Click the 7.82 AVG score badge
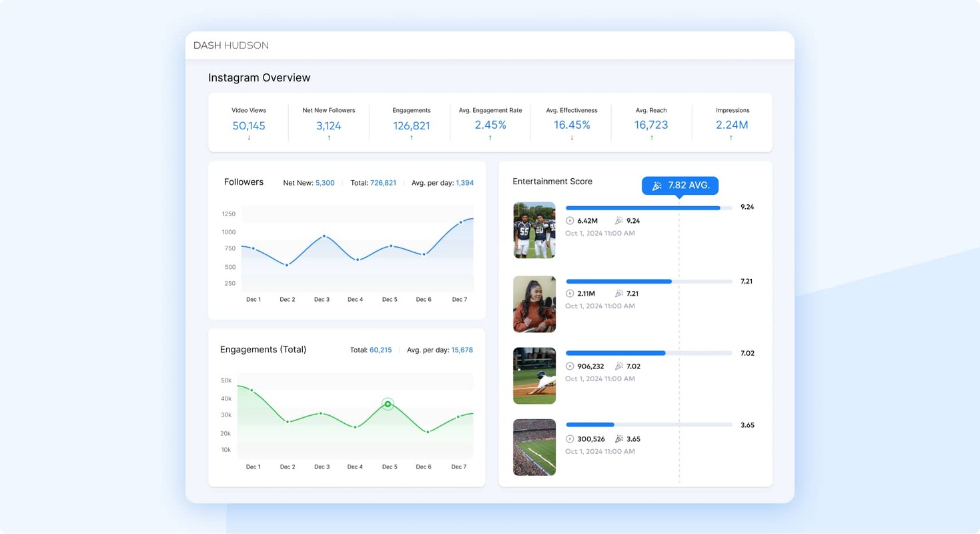Image resolution: width=980 pixels, height=534 pixels. click(680, 186)
